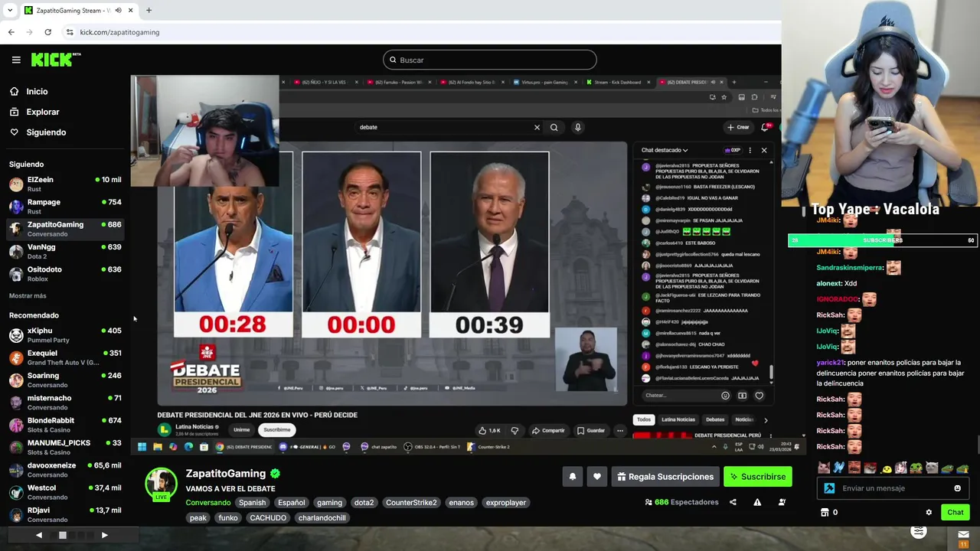Click the Kick logo

[56, 60]
